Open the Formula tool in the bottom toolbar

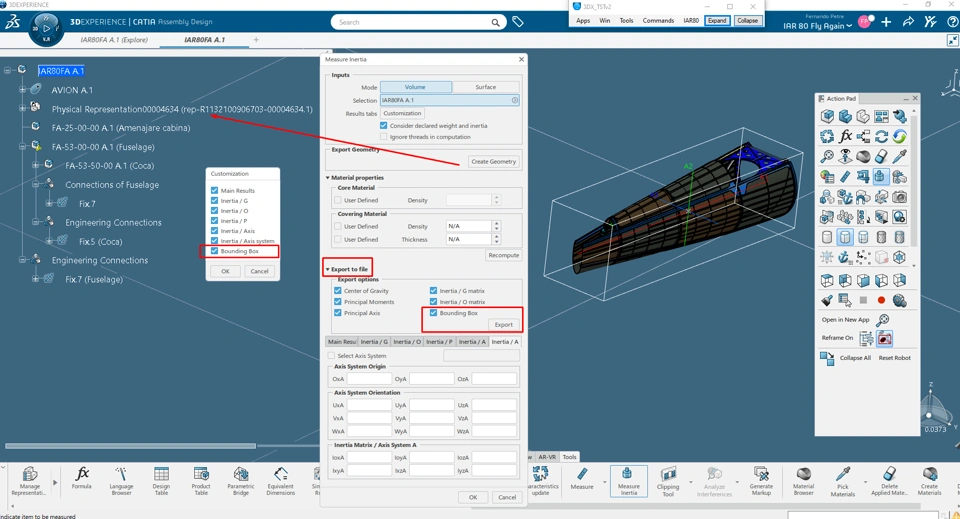(81, 478)
